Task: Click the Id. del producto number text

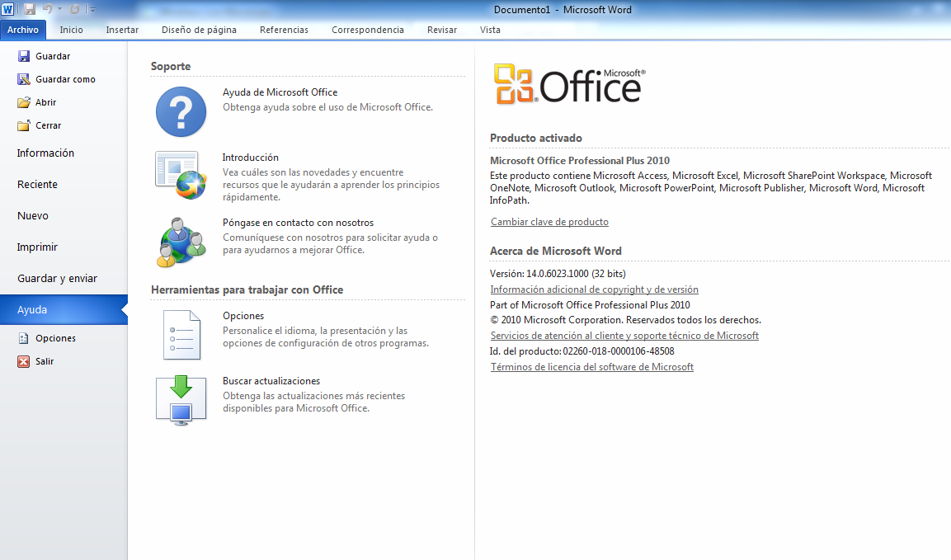Action: tap(582, 351)
